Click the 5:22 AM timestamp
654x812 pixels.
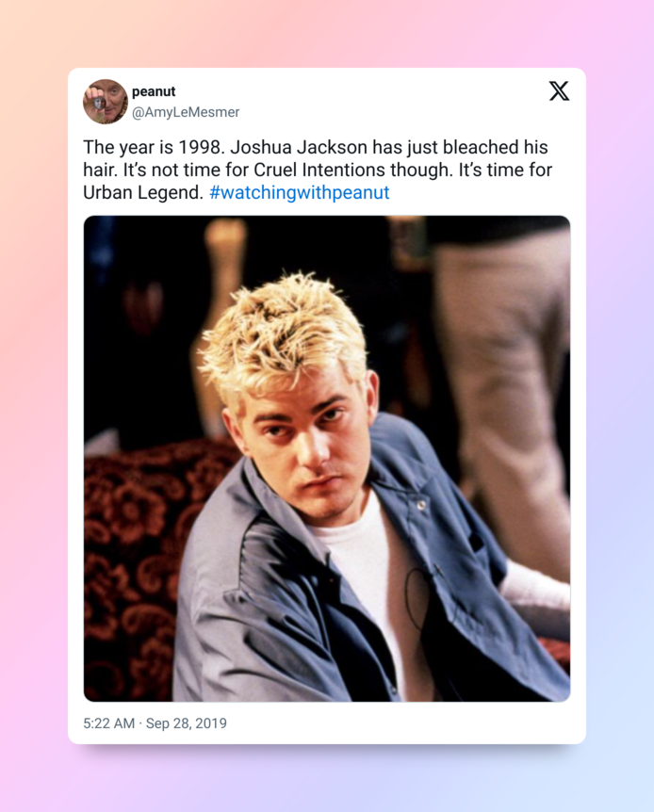coord(108,723)
